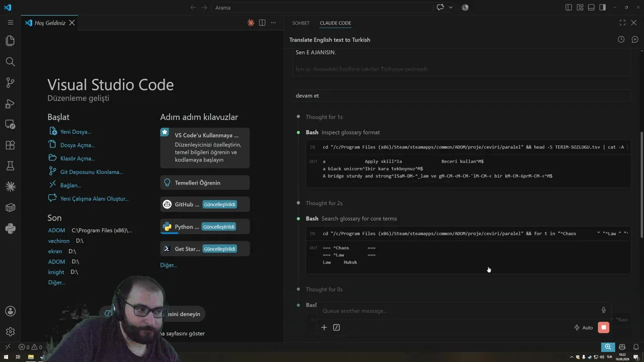This screenshot has width=644, height=362.
Task: Open the Search view in the activity bar
Action: coord(10,62)
